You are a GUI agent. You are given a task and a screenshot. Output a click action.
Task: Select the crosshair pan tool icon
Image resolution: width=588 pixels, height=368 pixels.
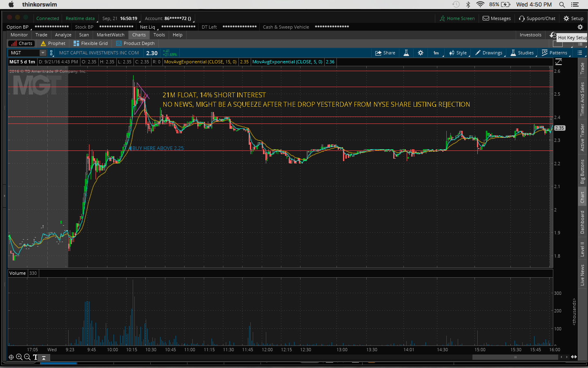(x=11, y=357)
